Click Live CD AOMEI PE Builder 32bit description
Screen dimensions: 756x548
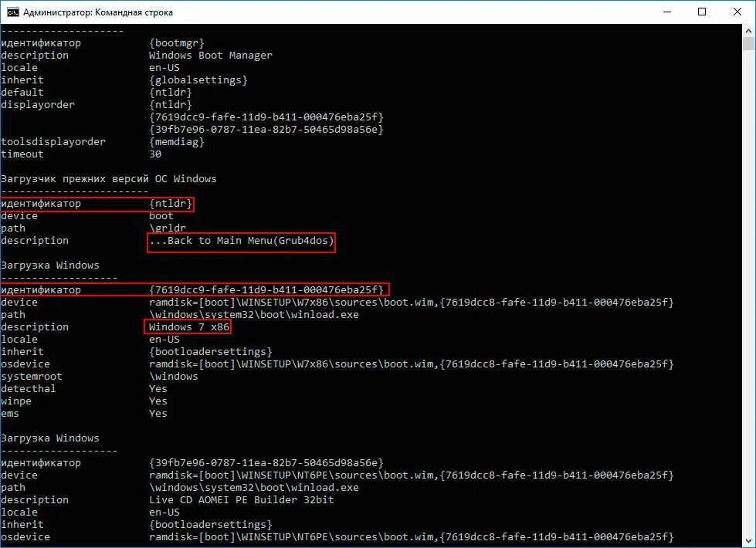click(242, 500)
